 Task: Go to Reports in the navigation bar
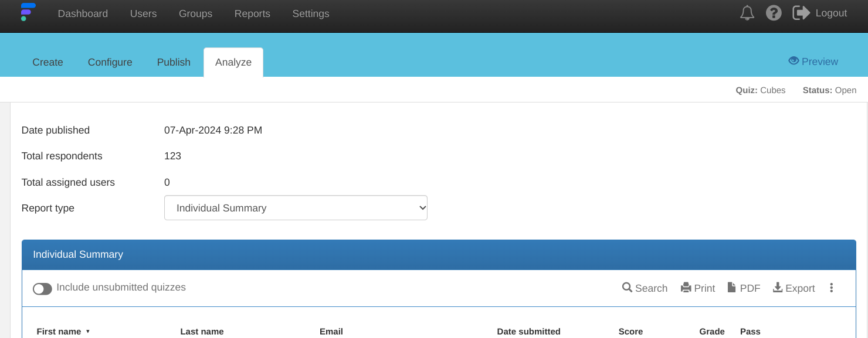(x=252, y=13)
